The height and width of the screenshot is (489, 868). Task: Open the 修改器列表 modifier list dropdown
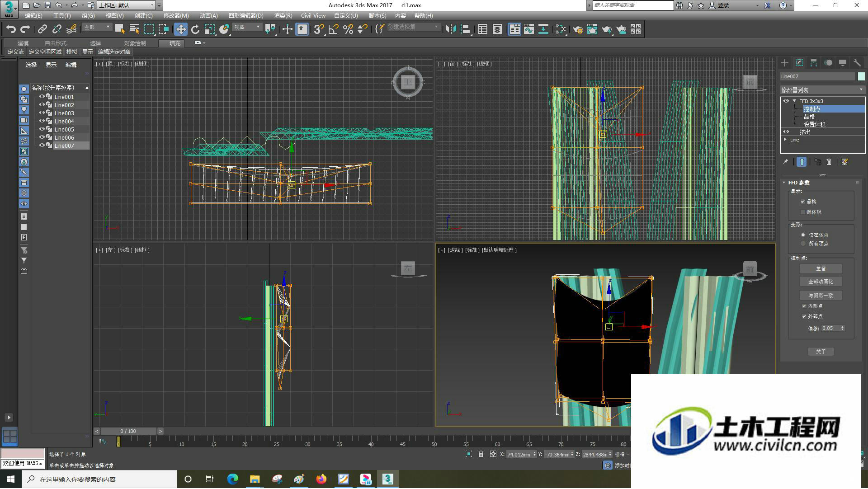pos(822,90)
